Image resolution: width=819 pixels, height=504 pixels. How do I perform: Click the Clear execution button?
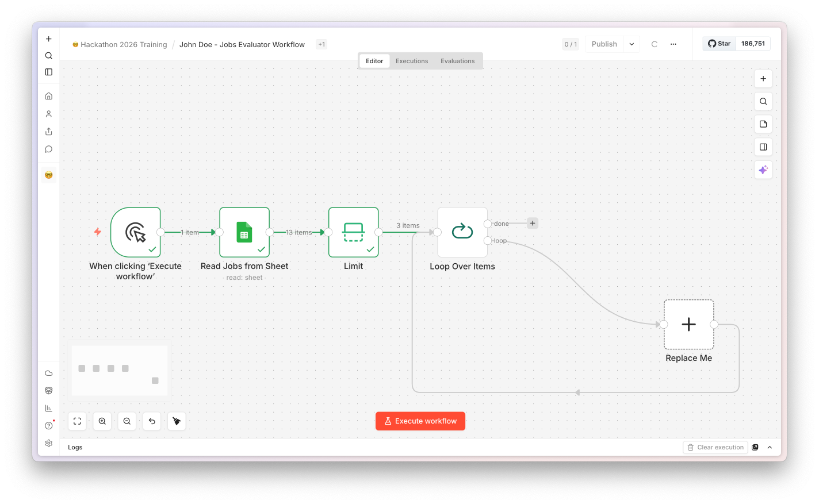tap(715, 447)
